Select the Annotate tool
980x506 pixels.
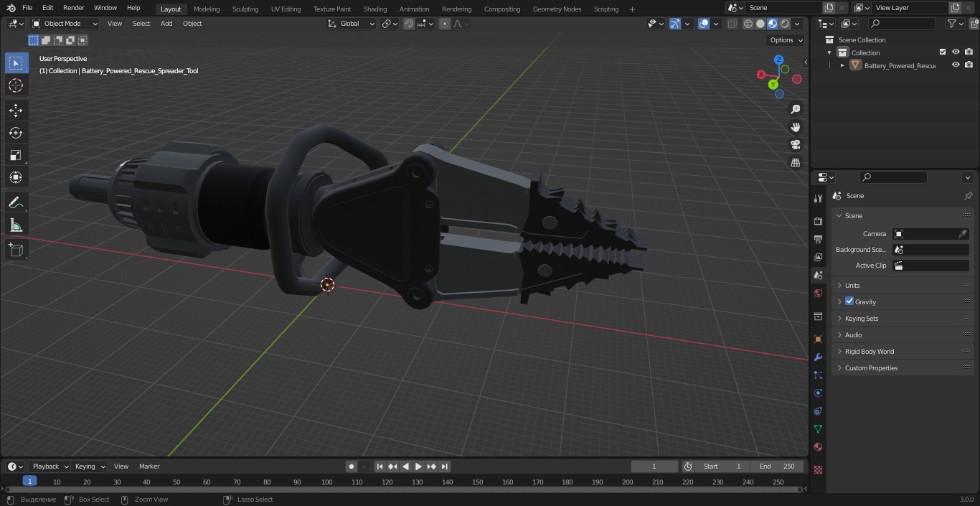16,202
